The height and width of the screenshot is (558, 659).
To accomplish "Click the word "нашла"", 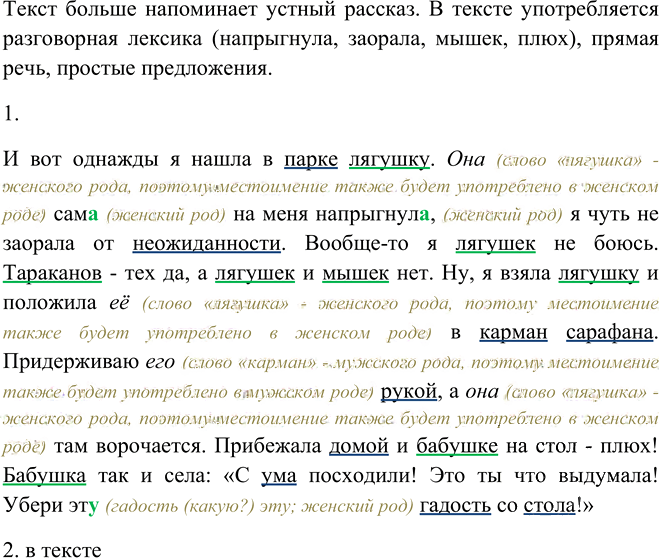I will coord(221,160).
